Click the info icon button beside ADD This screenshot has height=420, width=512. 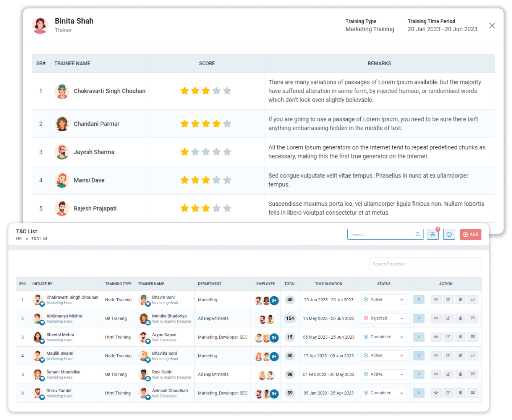pos(449,234)
